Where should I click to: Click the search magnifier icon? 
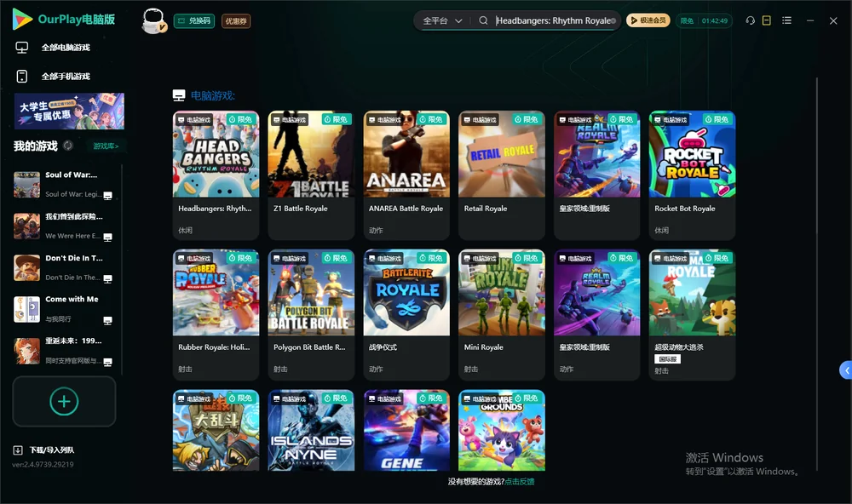tap(483, 20)
